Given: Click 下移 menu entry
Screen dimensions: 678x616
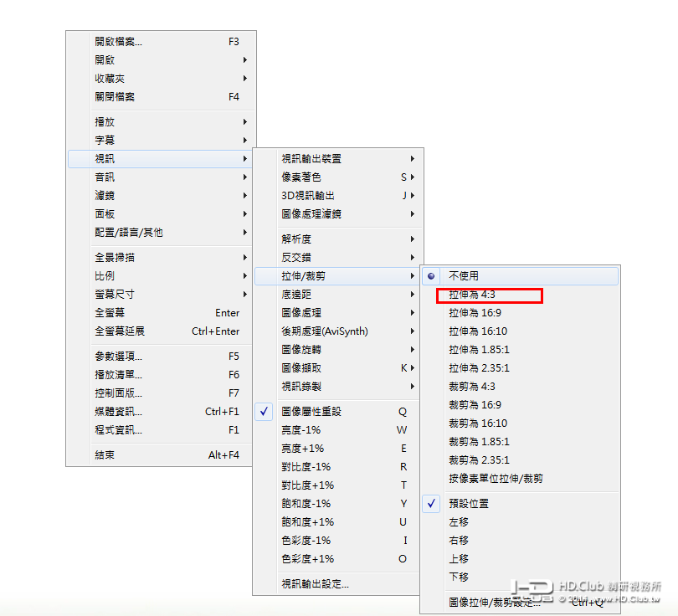Looking at the screenshot, I should [x=520, y=577].
